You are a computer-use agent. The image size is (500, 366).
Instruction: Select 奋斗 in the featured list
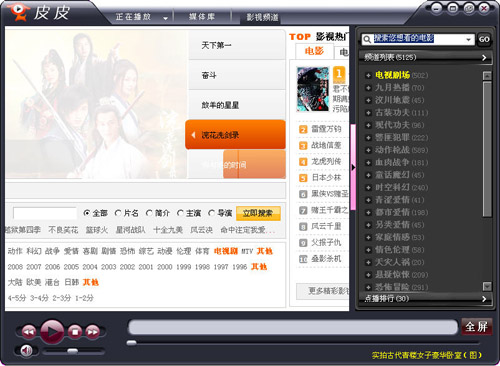pyautogui.click(x=237, y=75)
